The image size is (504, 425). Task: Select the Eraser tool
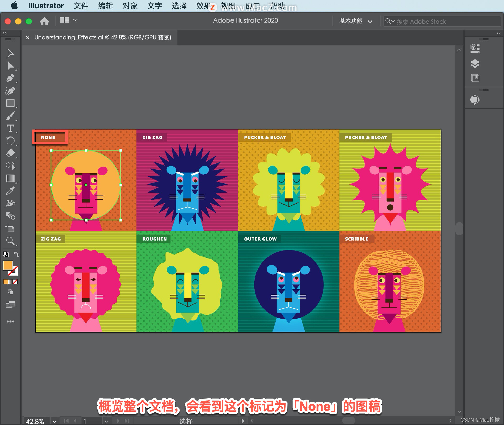[10, 153]
